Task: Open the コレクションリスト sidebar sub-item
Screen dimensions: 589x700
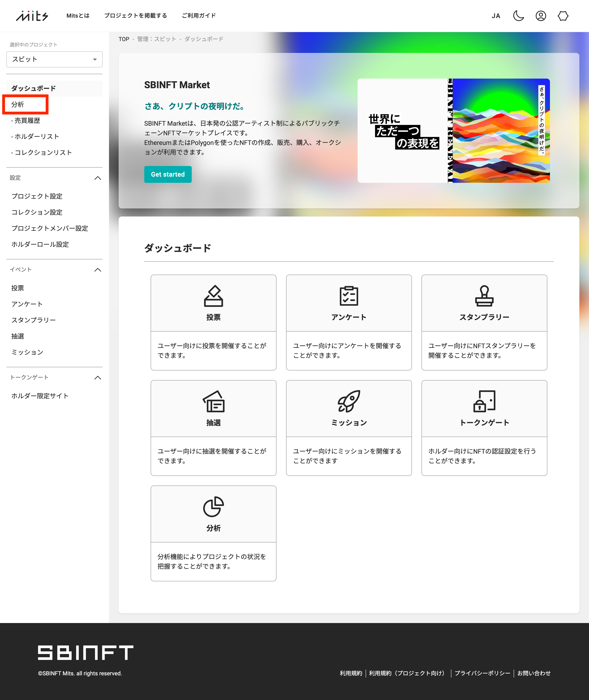Action: point(41,152)
